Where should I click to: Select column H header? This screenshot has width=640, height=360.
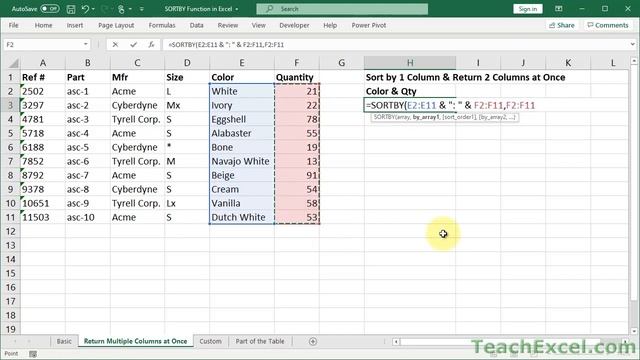click(410, 63)
